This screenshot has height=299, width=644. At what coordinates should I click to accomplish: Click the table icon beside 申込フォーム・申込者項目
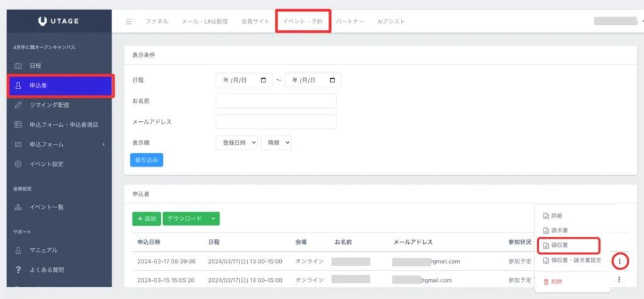(x=18, y=124)
